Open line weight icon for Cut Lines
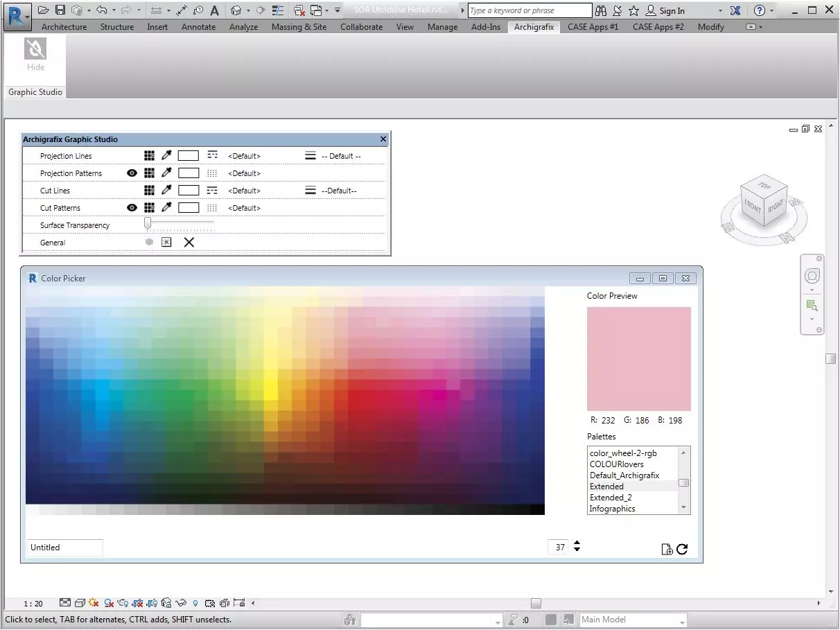 pyautogui.click(x=310, y=191)
